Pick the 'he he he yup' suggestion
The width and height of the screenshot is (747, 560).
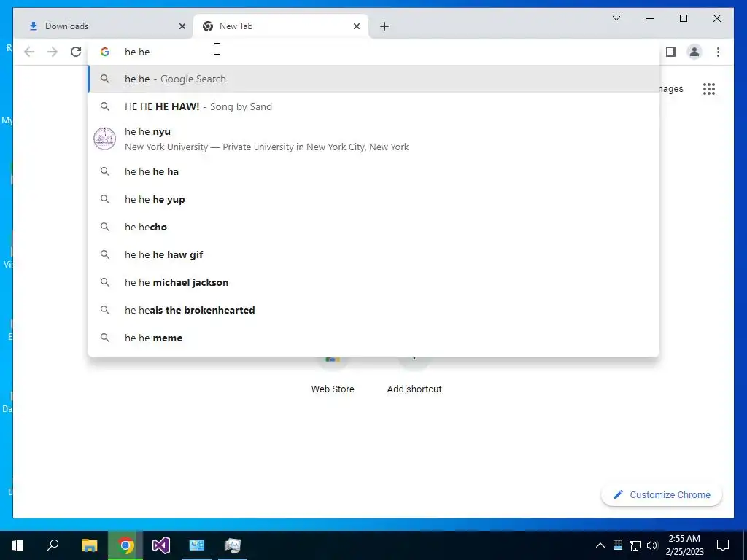pyautogui.click(x=374, y=199)
